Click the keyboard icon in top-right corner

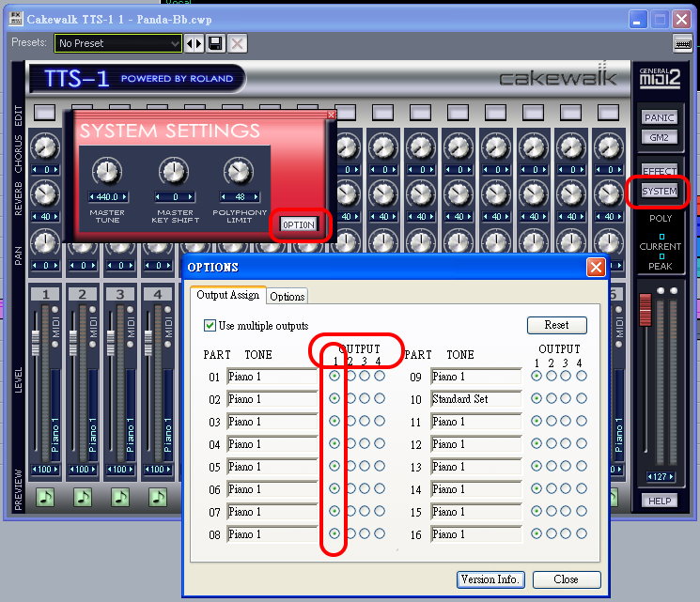coord(683,43)
